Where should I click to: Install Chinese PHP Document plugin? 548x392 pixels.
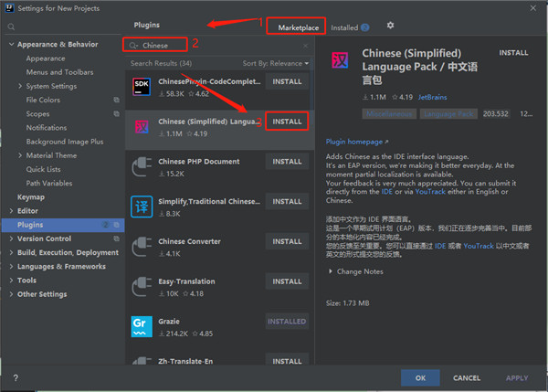(x=287, y=162)
